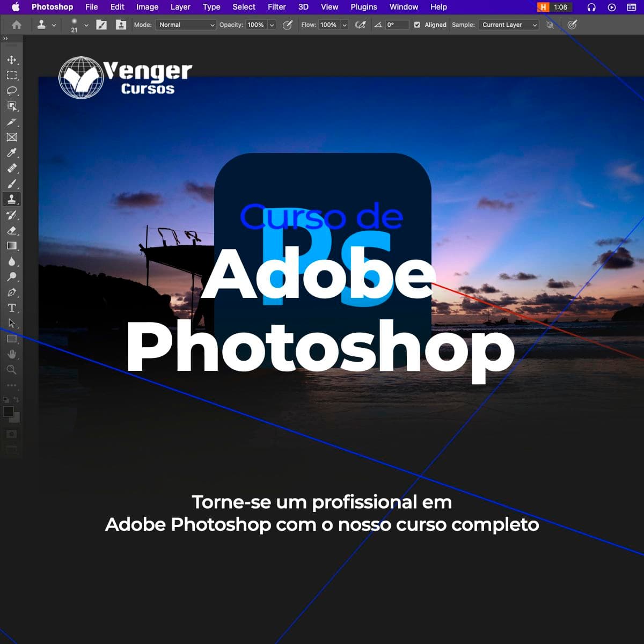Toggle the Clone Source panel button
The image size is (644, 644).
click(121, 25)
